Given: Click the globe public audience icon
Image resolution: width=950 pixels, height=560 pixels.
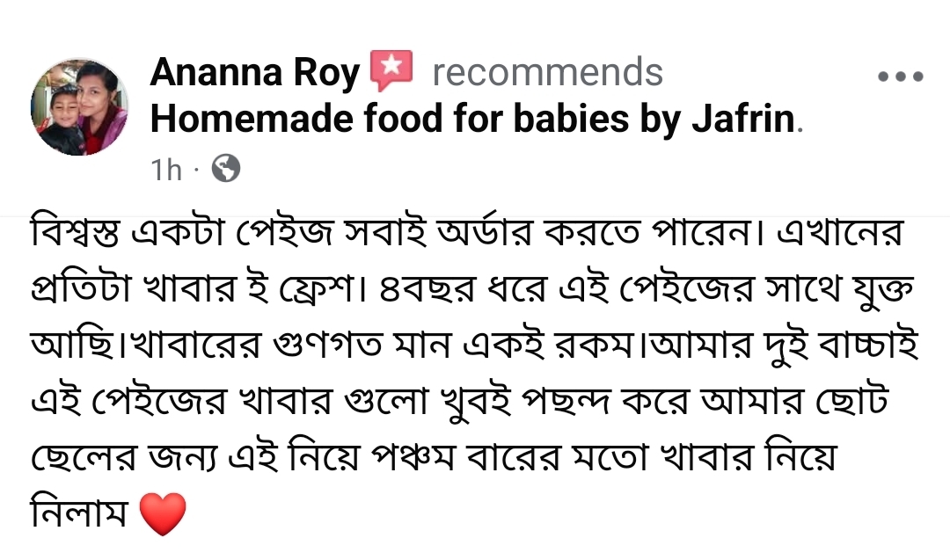Looking at the screenshot, I should tap(226, 168).
